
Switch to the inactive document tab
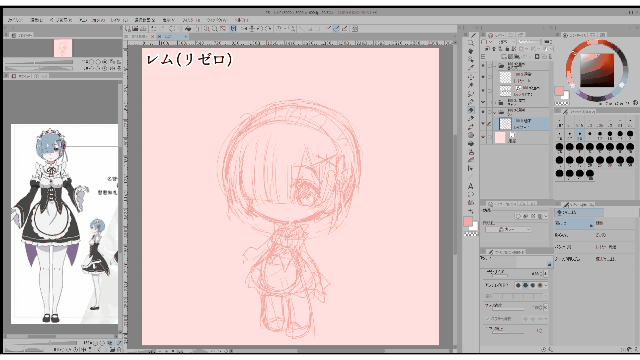tap(139, 36)
